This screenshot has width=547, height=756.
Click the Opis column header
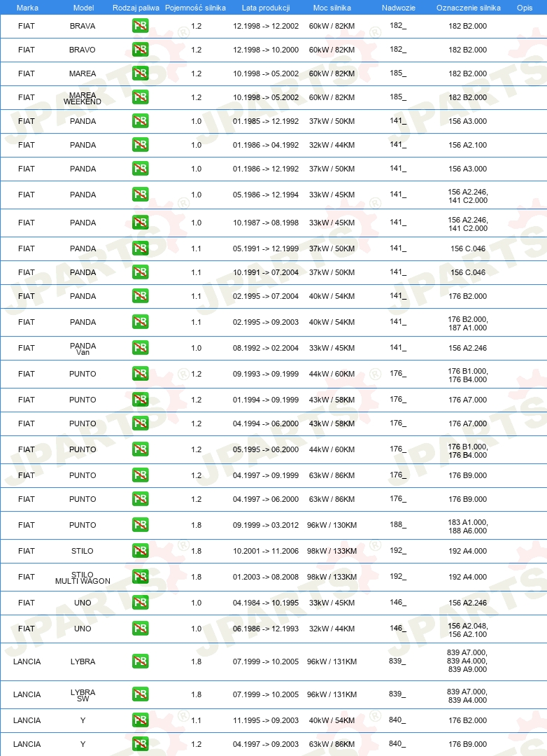click(x=525, y=8)
